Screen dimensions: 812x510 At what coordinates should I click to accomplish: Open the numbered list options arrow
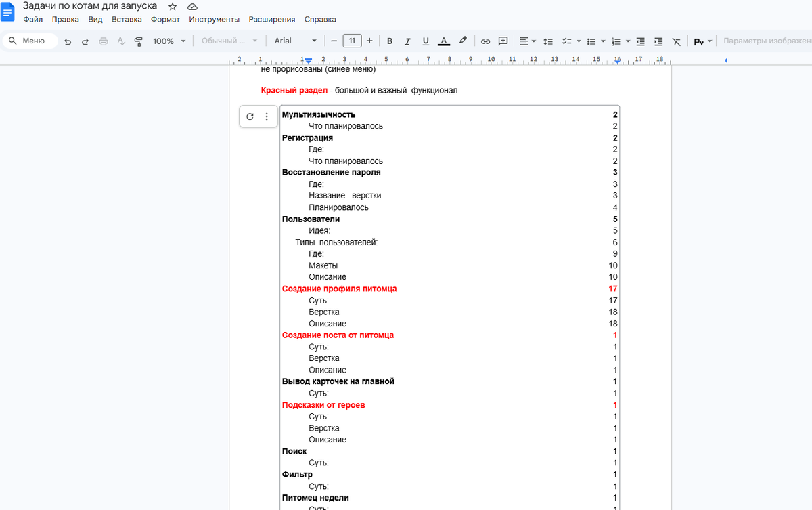tap(628, 41)
